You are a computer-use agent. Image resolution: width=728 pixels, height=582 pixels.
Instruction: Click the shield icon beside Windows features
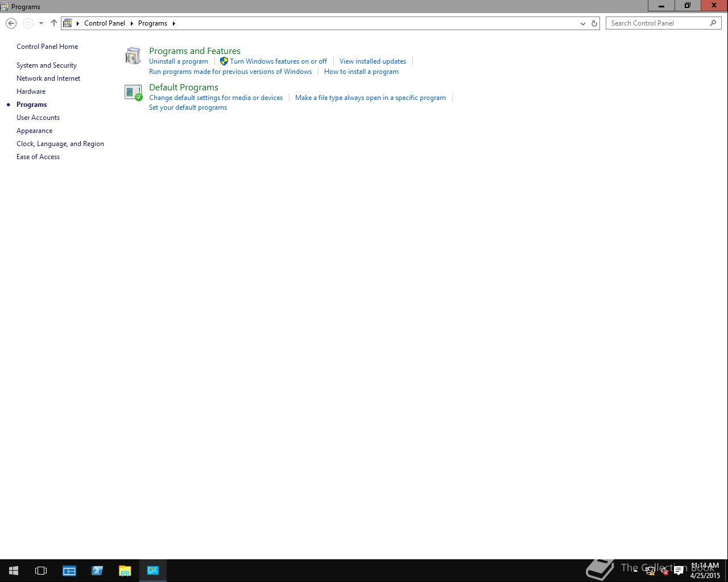[224, 61]
